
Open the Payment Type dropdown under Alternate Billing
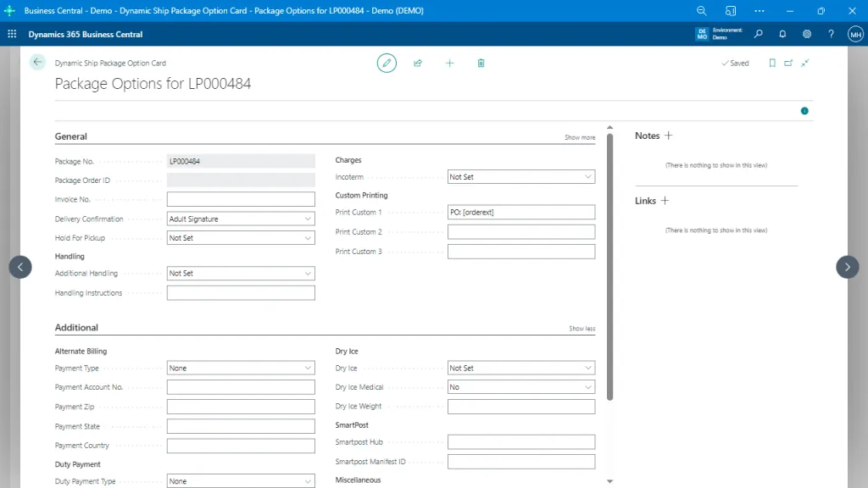[309, 368]
